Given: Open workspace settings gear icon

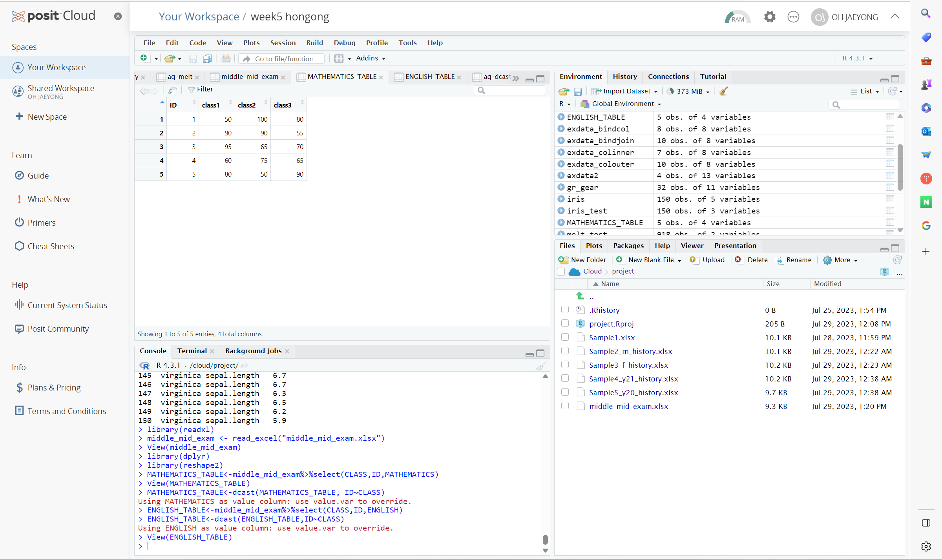Looking at the screenshot, I should pos(769,17).
